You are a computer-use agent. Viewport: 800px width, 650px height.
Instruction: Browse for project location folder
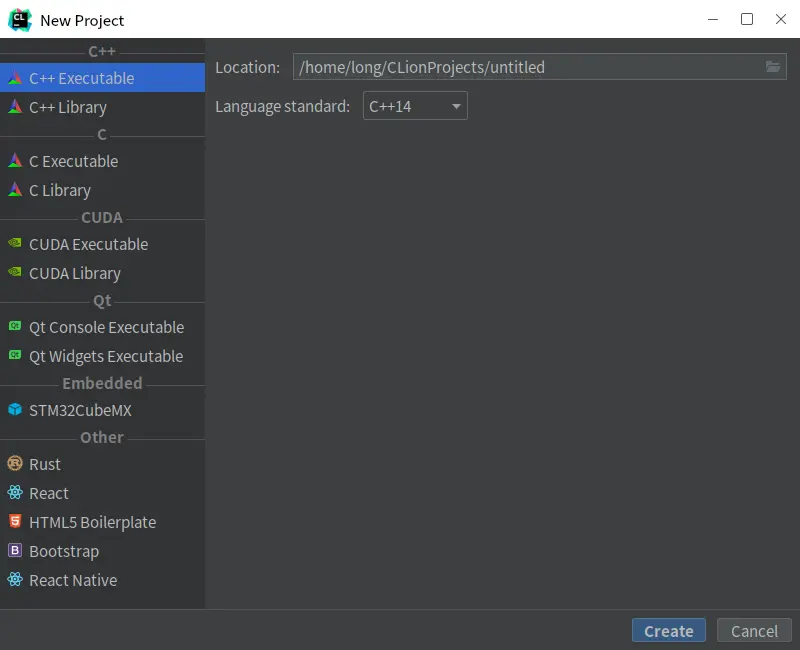pos(773,67)
